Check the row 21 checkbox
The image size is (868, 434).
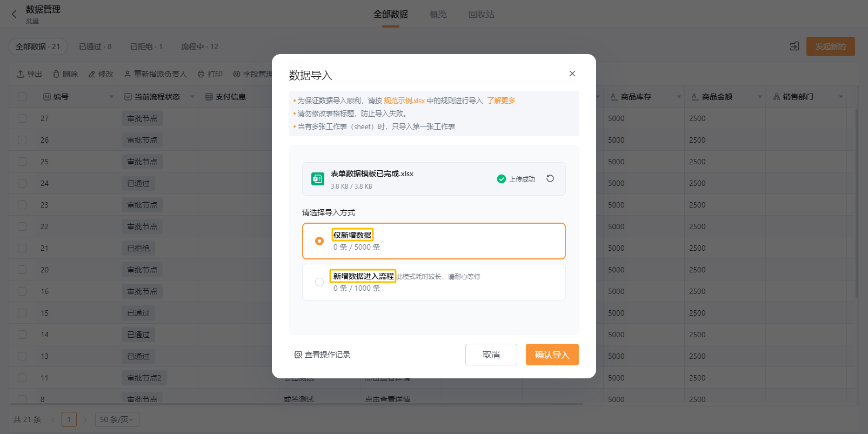tap(22, 248)
